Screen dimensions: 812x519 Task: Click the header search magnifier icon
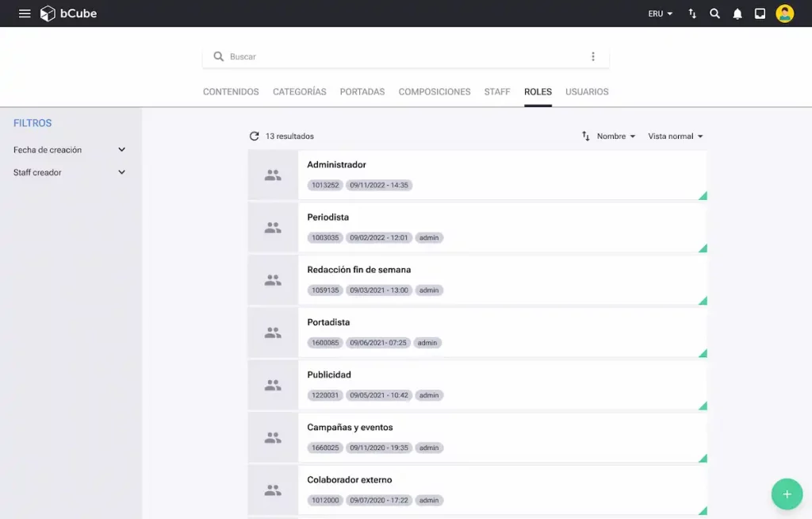[714, 13]
